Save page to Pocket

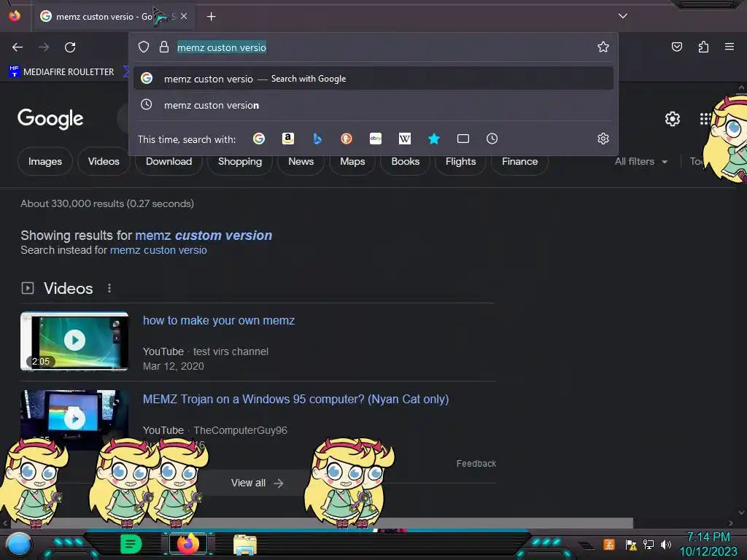676,47
